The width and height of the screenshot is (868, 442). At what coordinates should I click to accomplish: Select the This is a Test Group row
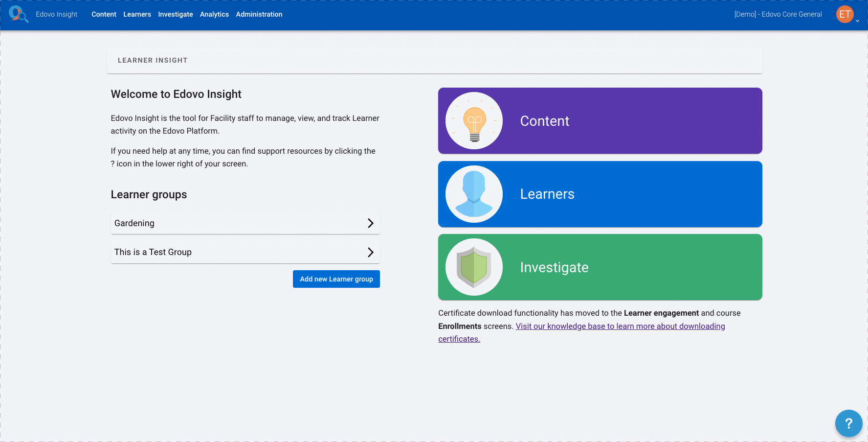point(245,252)
